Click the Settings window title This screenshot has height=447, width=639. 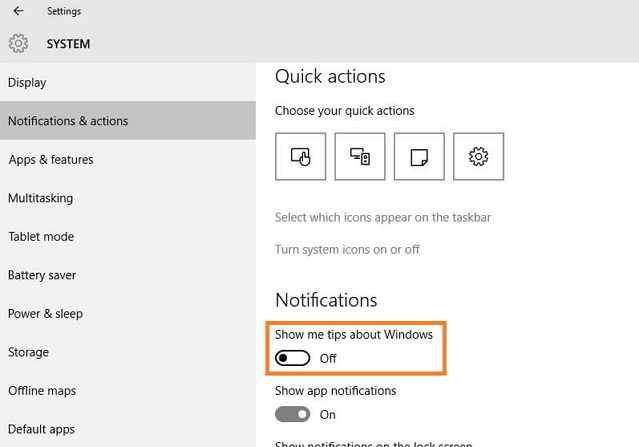(x=64, y=11)
